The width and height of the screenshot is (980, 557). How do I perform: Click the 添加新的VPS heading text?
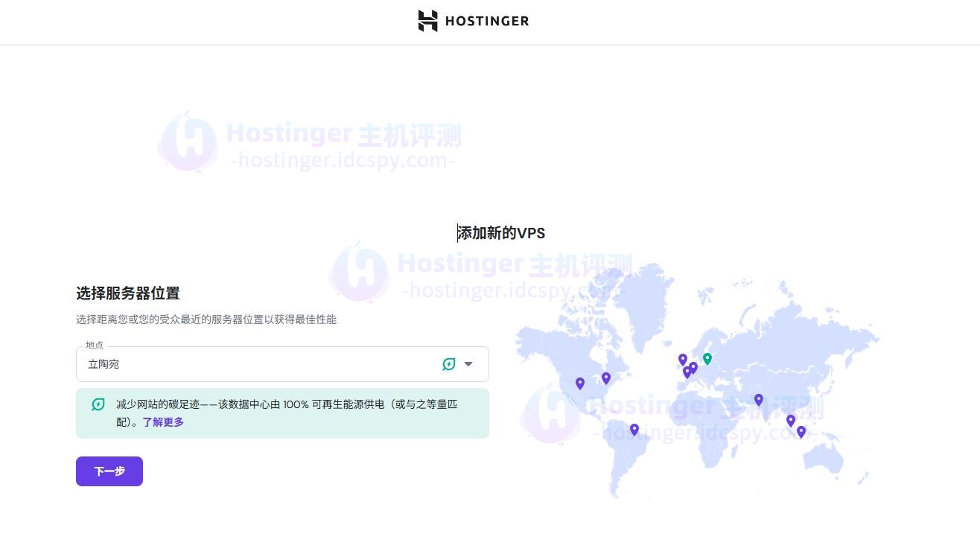click(500, 233)
